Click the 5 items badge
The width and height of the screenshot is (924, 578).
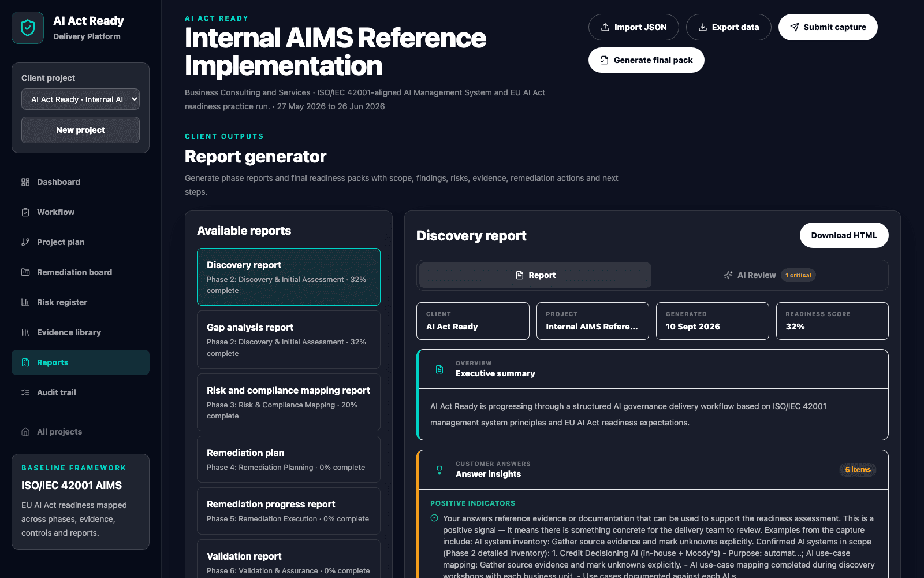pos(858,469)
